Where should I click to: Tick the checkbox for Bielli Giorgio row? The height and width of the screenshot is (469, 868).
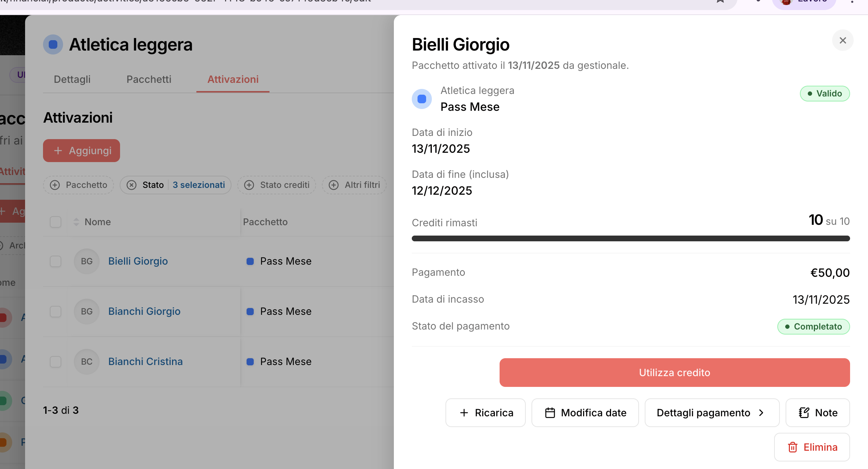tap(56, 261)
